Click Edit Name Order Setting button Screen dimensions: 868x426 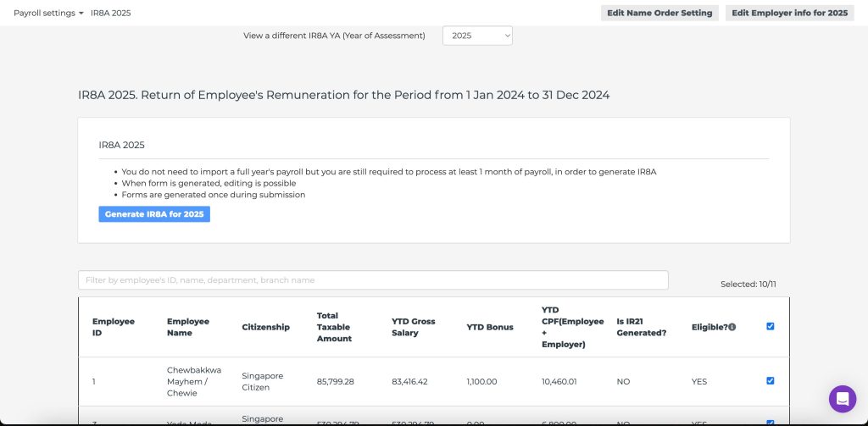pos(659,14)
